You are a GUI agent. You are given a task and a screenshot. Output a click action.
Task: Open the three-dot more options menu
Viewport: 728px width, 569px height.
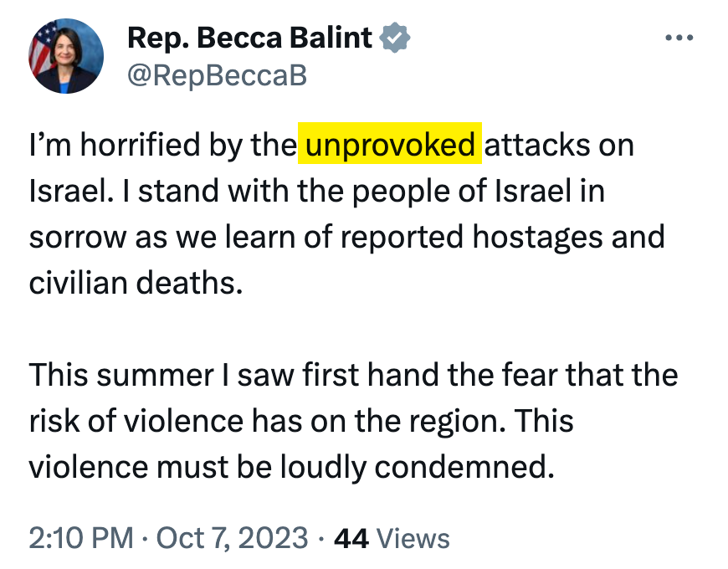pos(679,38)
